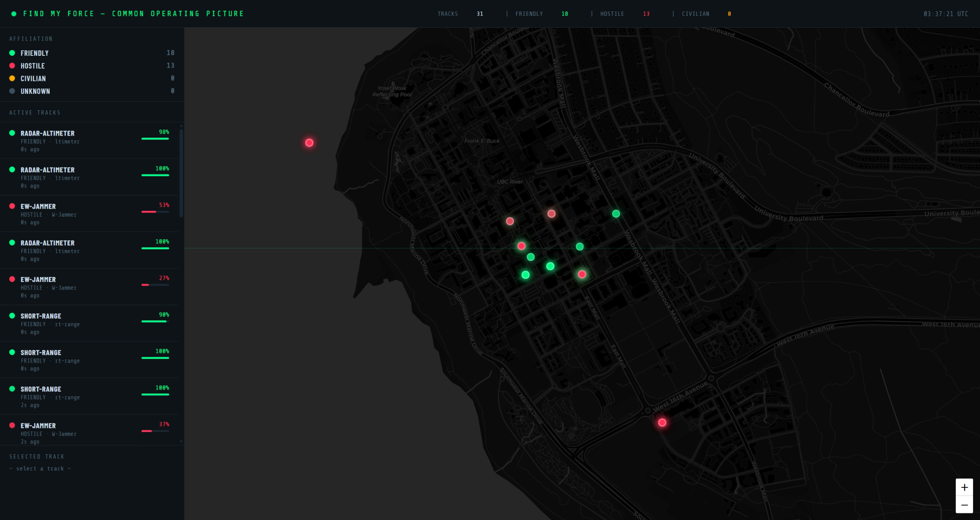Select the hostile marker near Yosef Wosk Reflecting Pool
The width and height of the screenshot is (980, 520).
[309, 142]
